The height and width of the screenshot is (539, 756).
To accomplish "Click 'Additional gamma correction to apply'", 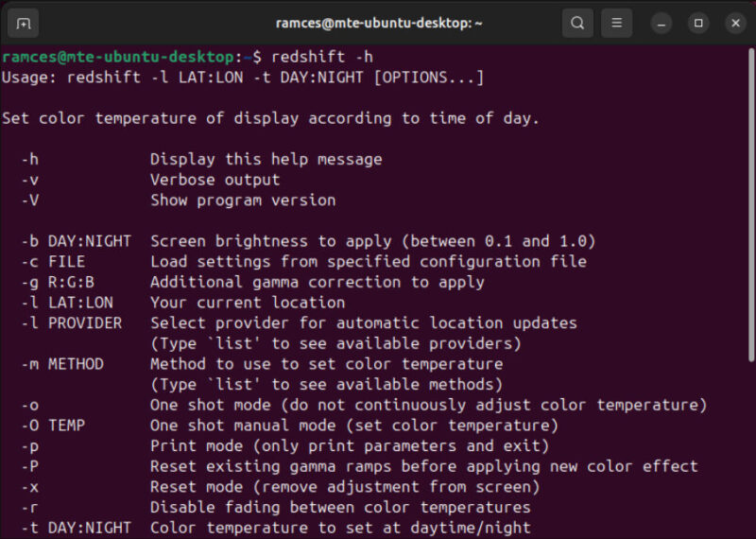I will tap(318, 283).
